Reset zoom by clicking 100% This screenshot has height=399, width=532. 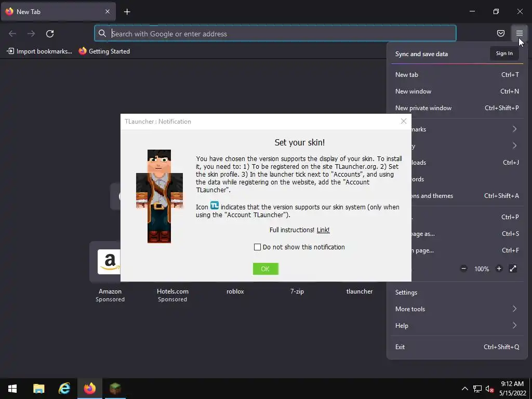(482, 269)
